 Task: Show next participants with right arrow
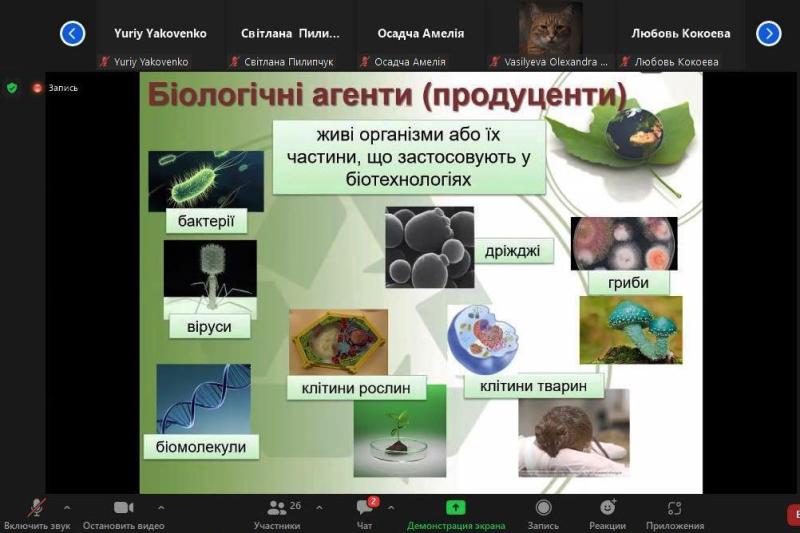(769, 34)
